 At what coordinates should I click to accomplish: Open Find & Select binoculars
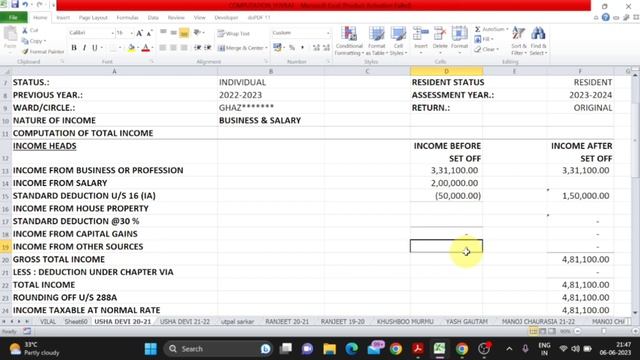click(538, 40)
